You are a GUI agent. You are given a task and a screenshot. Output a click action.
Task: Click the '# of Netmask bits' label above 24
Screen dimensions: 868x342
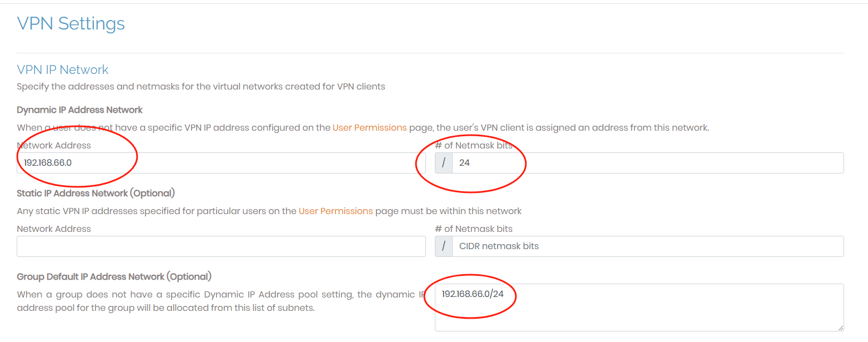pyautogui.click(x=474, y=145)
